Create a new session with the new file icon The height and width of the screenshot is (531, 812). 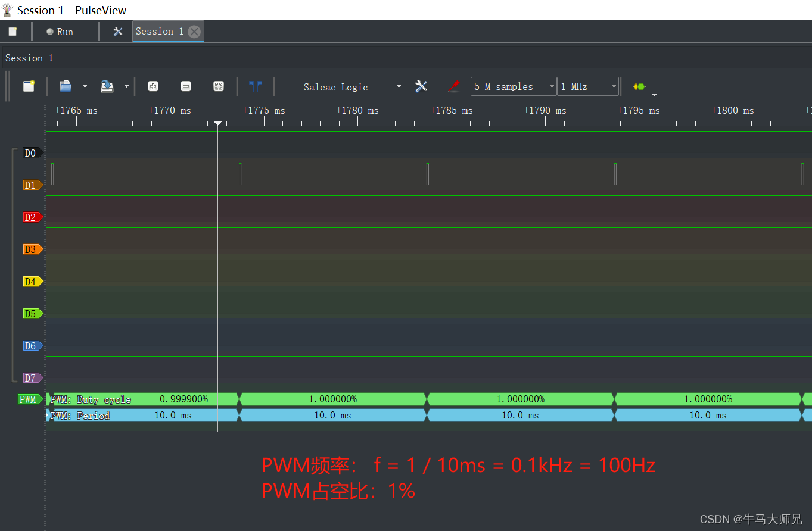click(28, 86)
